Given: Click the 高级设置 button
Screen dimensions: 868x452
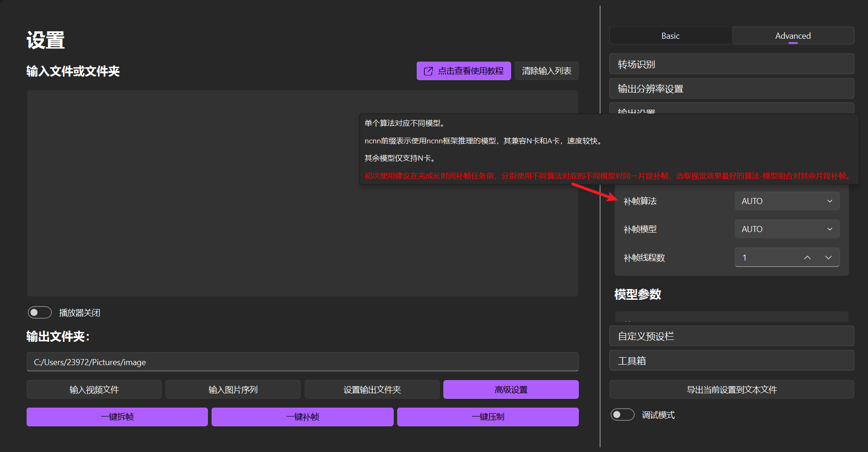Looking at the screenshot, I should [x=511, y=389].
